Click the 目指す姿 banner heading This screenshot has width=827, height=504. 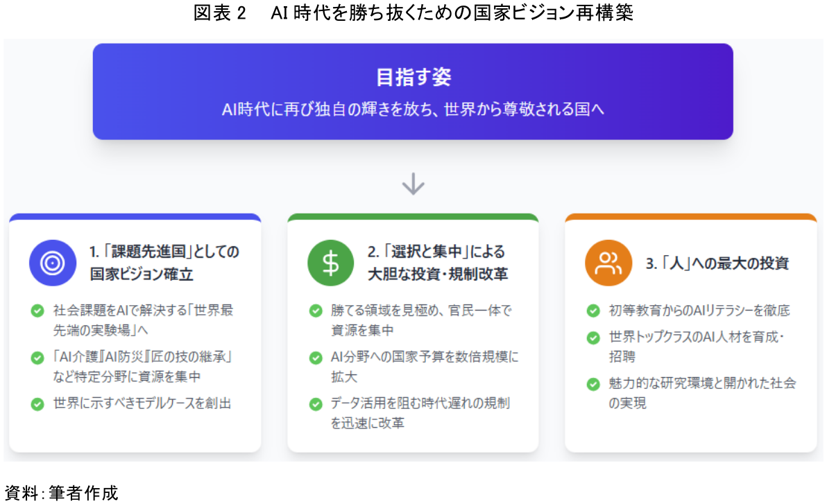point(413,77)
